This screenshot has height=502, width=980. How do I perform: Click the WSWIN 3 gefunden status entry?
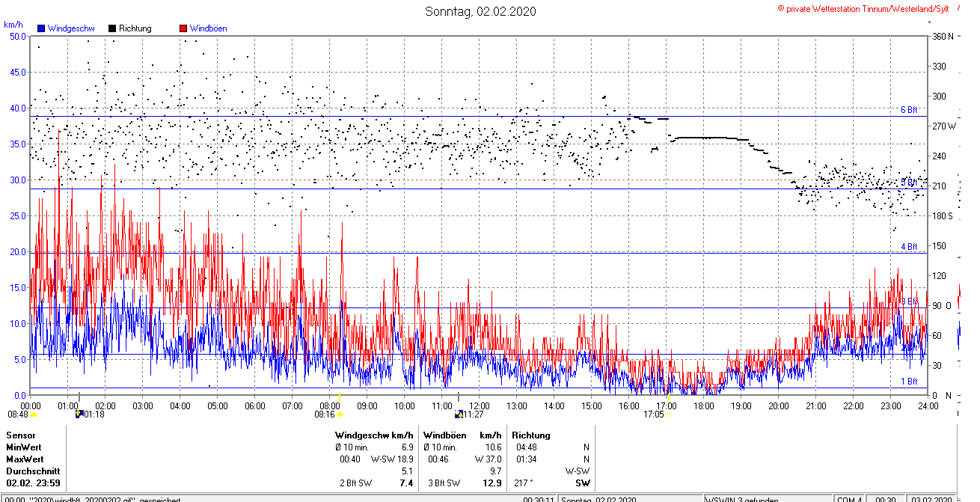[742, 500]
